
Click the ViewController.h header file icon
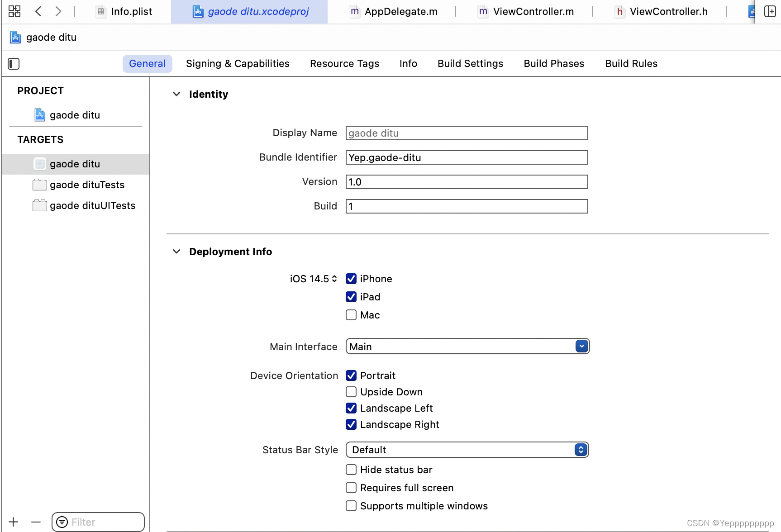coord(619,11)
